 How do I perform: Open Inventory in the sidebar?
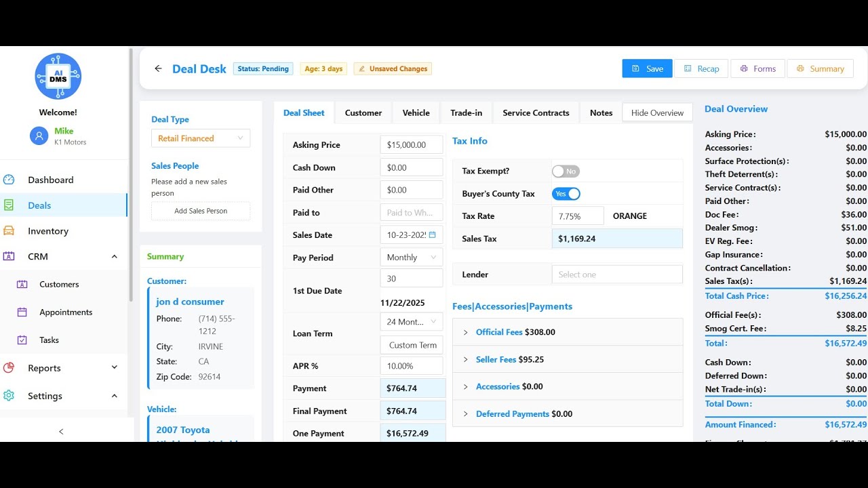[x=64, y=231]
